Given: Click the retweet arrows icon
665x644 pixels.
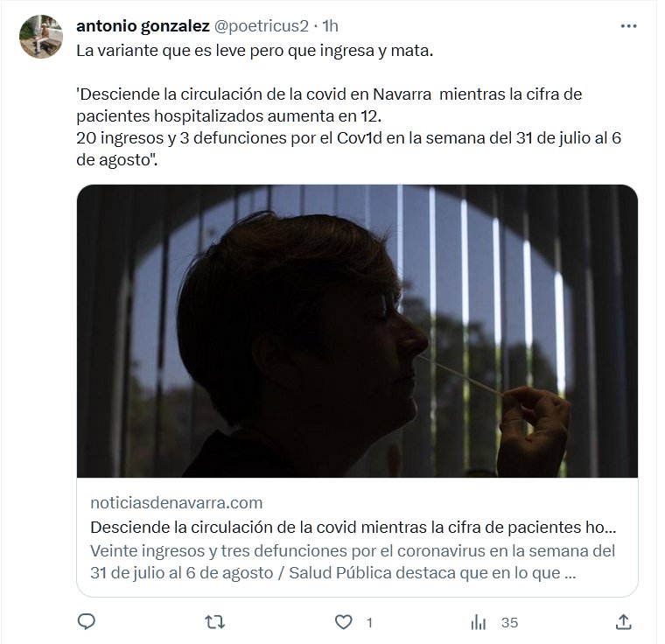Looking at the screenshot, I should [x=215, y=622].
